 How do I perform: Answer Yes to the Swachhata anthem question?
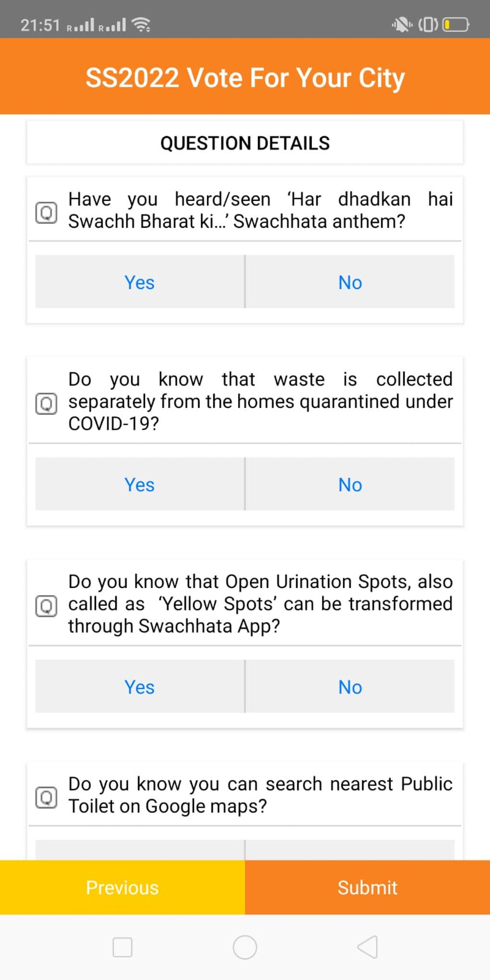(x=140, y=282)
